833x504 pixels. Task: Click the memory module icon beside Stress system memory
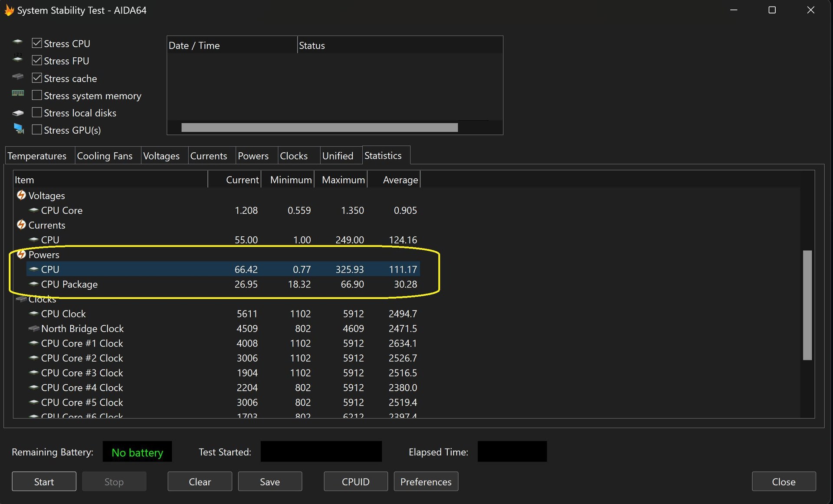[x=18, y=93]
